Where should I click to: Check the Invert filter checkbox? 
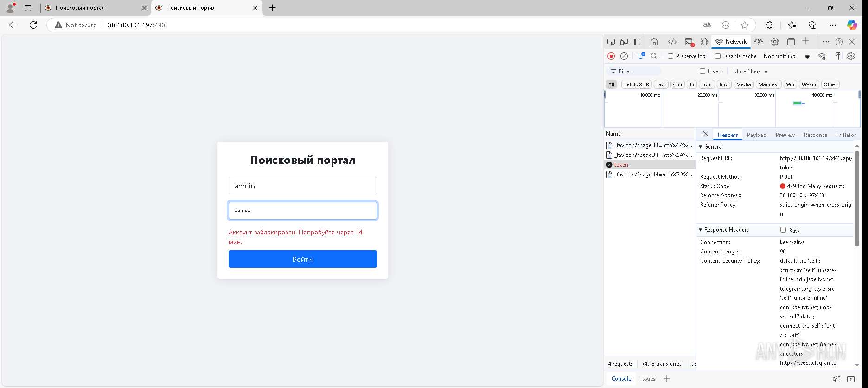(702, 71)
